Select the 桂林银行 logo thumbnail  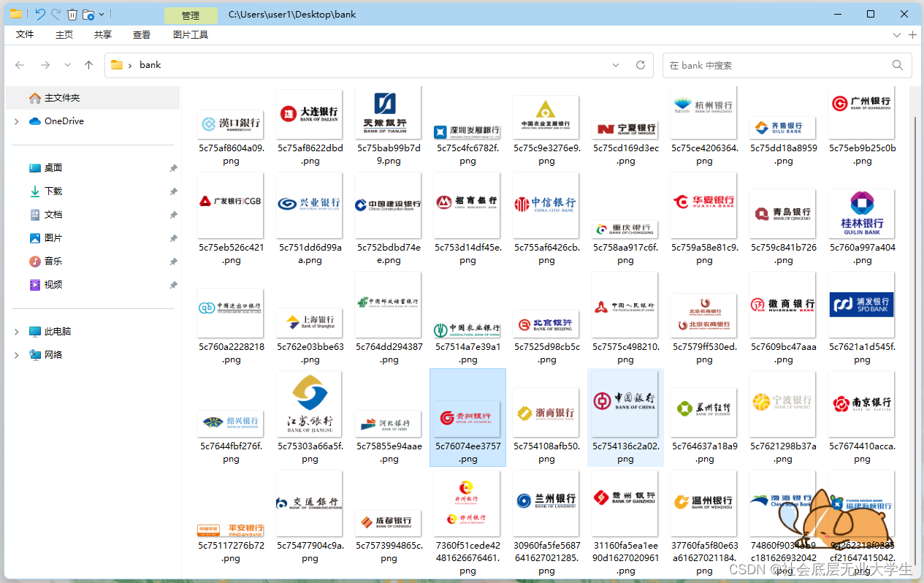(x=862, y=214)
